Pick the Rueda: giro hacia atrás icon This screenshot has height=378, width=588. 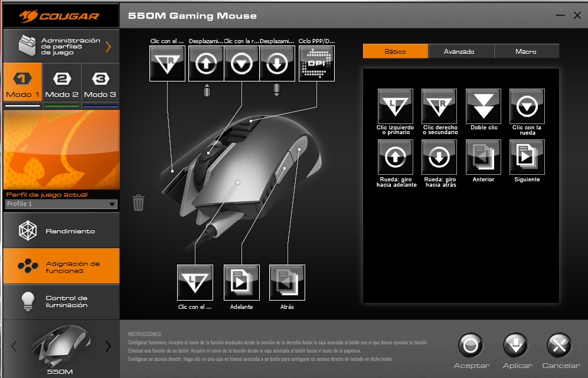[439, 157]
